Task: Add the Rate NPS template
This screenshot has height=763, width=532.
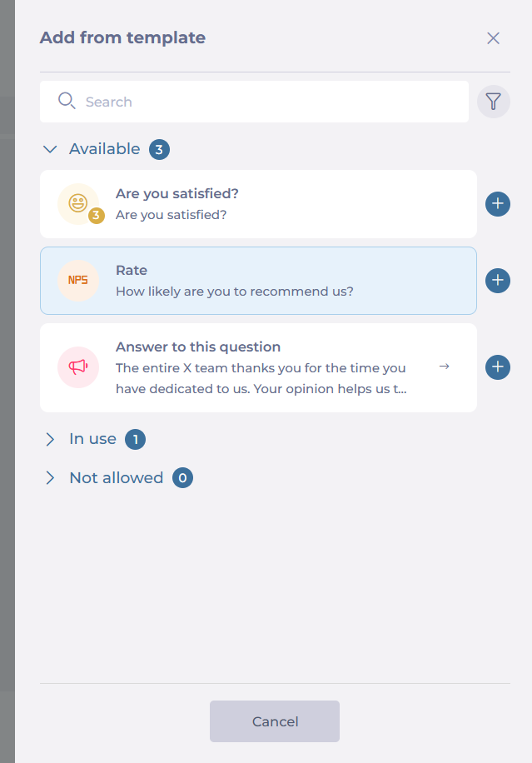Action: [498, 280]
